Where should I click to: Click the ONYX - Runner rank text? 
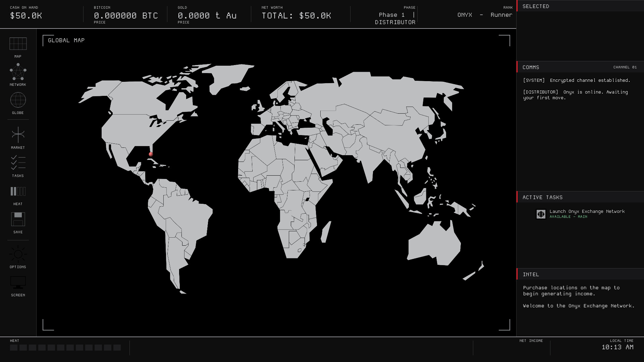[x=485, y=15]
